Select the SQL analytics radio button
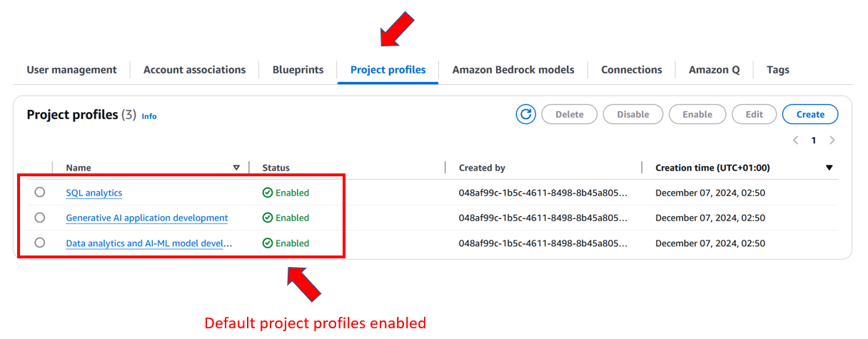The width and height of the screenshot is (868, 339). 40,192
